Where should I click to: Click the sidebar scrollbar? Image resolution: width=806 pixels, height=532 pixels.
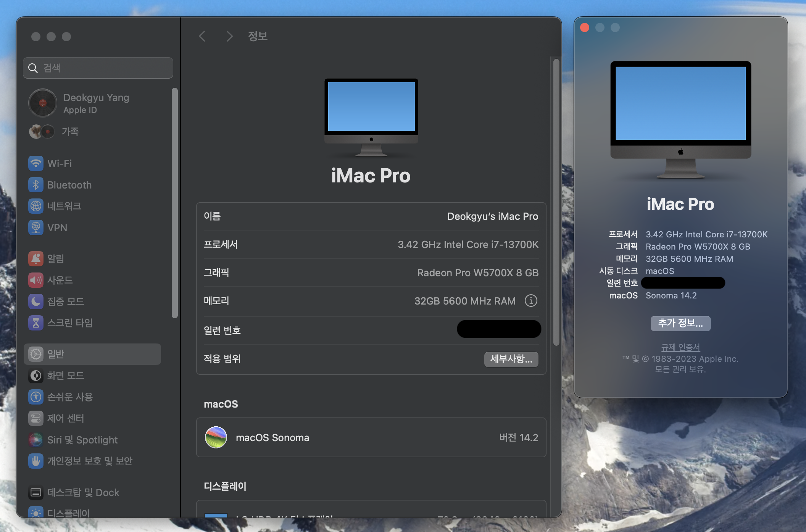pyautogui.click(x=175, y=203)
